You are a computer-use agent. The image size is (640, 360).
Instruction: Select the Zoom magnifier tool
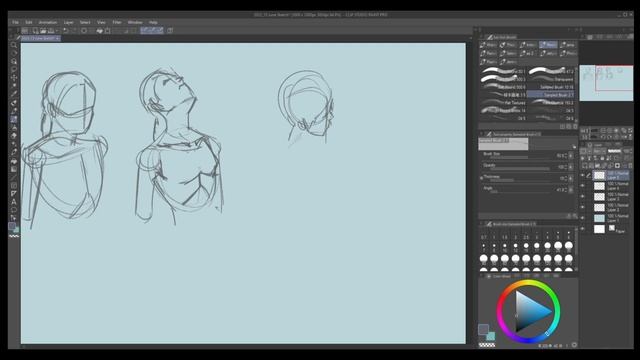[13, 45]
